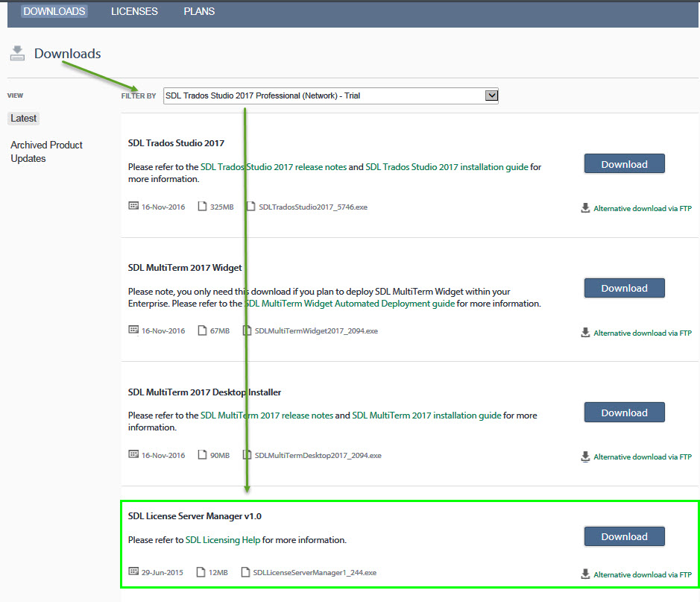The height and width of the screenshot is (602, 700).
Task: Click calendar icon in MultiTerm Desktop Installer row
Action: [x=133, y=454]
